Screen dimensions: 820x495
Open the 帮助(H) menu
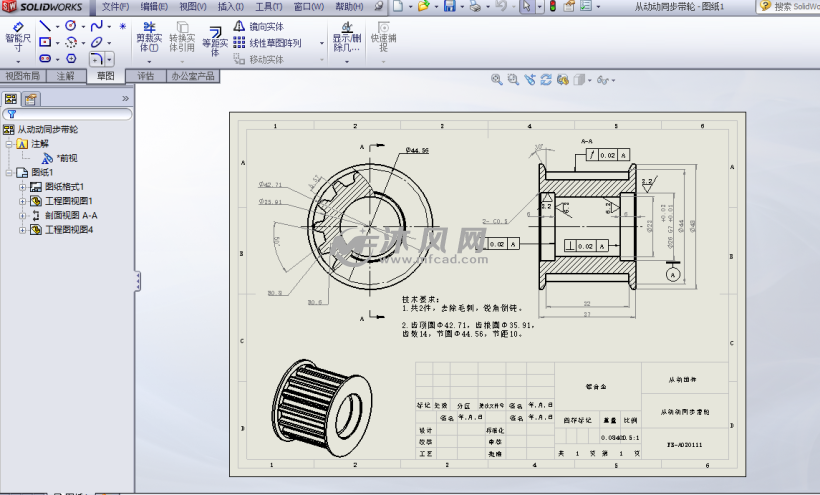tap(349, 7)
